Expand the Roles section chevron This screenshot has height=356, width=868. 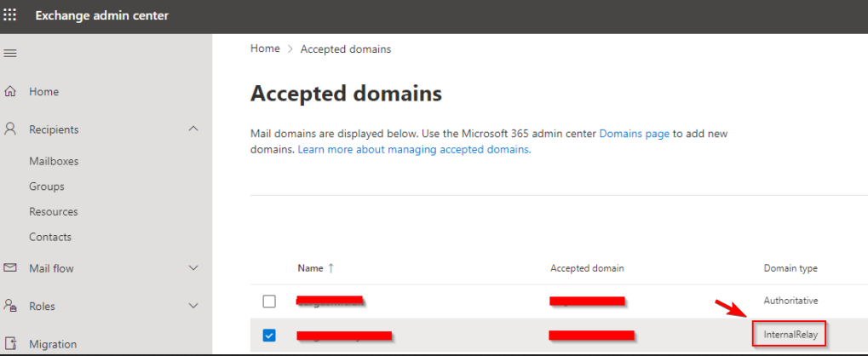193,306
